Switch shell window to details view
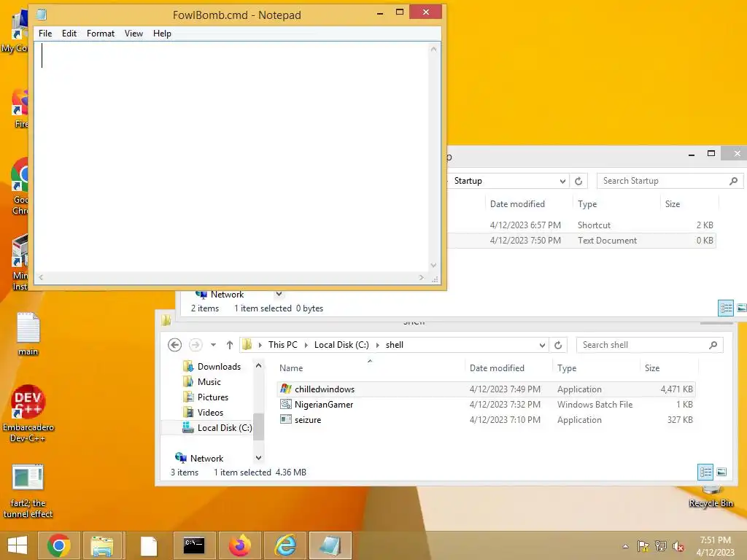Viewport: 747px width, 560px height. pyautogui.click(x=705, y=472)
